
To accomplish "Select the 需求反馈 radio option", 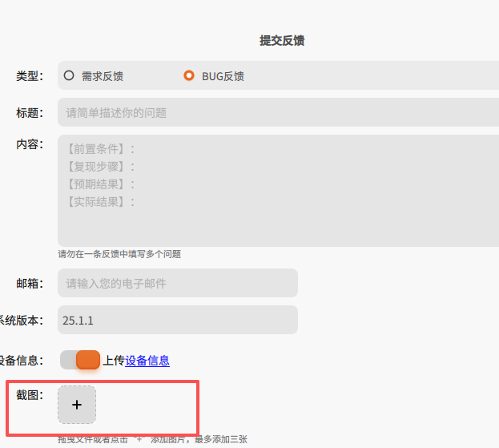I will coord(69,76).
